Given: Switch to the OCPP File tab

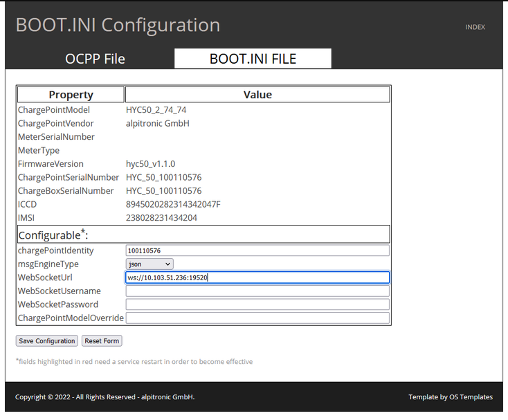Looking at the screenshot, I should 95,59.
